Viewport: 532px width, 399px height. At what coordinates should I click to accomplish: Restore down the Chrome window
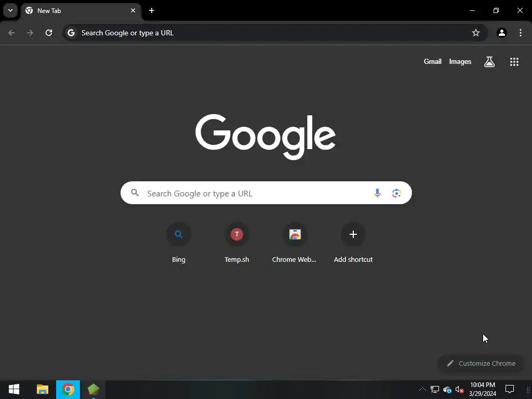point(496,10)
